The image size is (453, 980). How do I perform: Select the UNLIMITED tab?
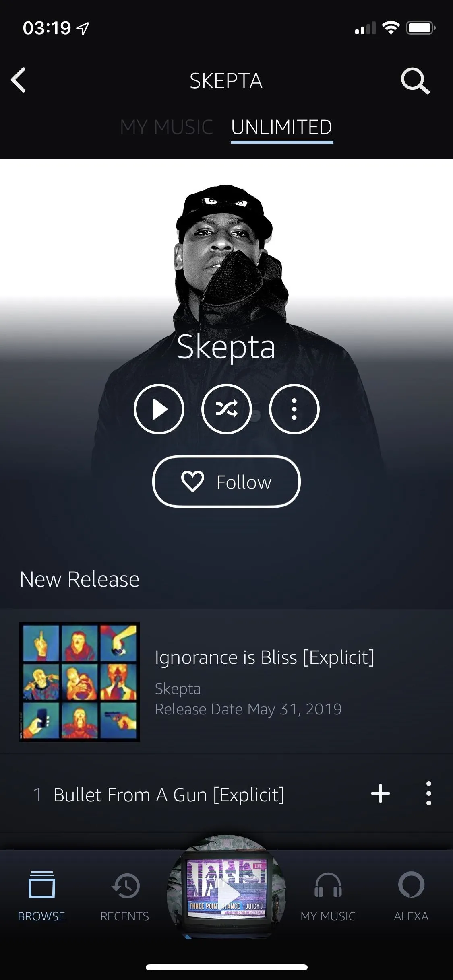(x=281, y=127)
